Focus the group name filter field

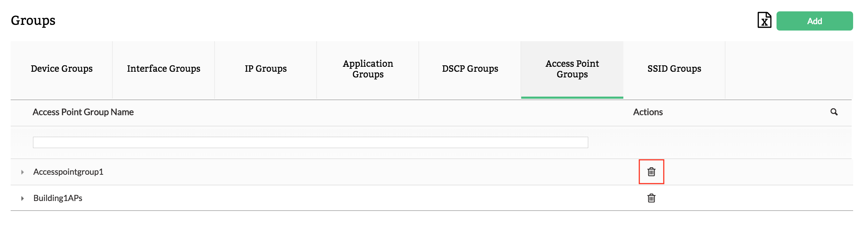pos(310,142)
